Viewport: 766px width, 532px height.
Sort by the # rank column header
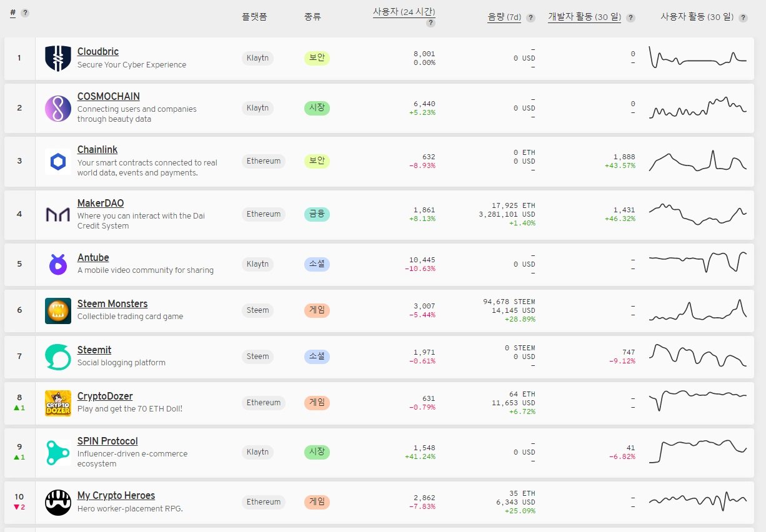(x=12, y=12)
